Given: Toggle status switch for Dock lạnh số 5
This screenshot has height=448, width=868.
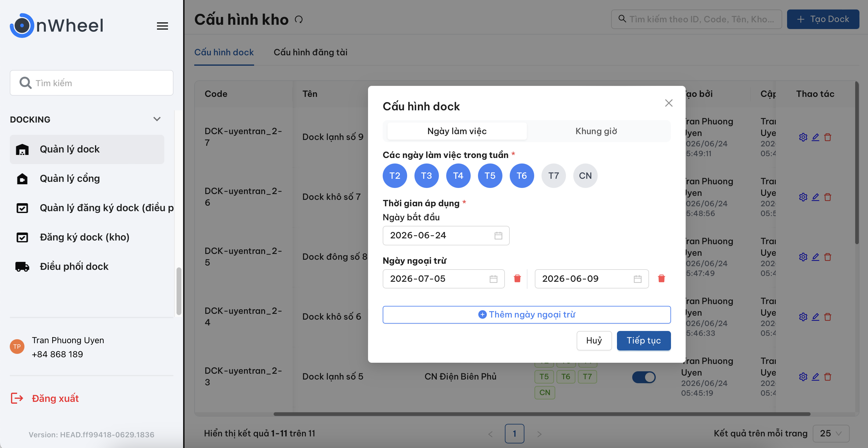Looking at the screenshot, I should click(644, 377).
